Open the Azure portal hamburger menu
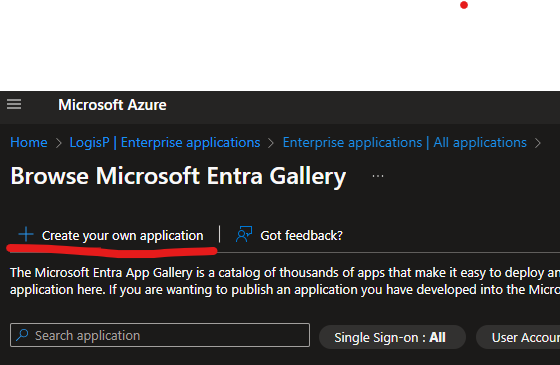Screen dimensions: 560x365 14,104
